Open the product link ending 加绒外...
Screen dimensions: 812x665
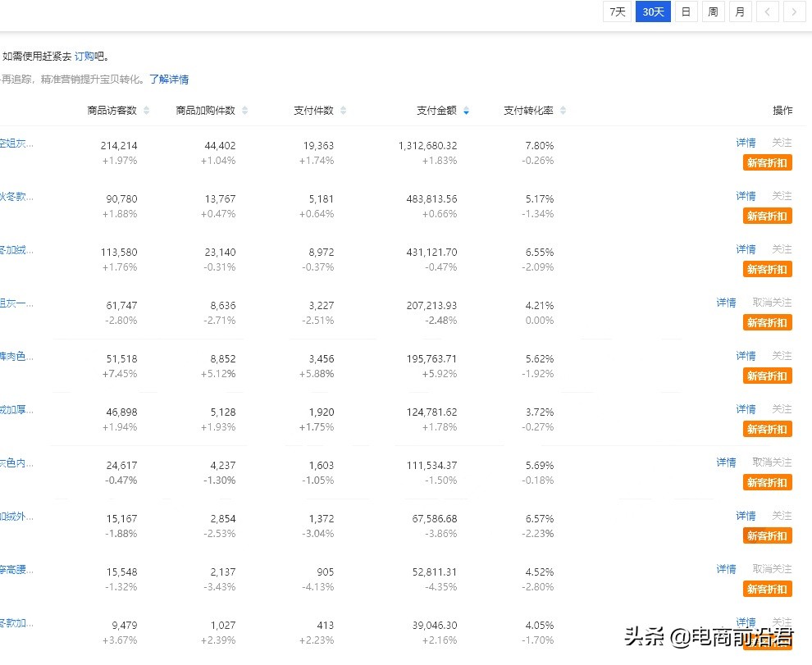tap(16, 517)
